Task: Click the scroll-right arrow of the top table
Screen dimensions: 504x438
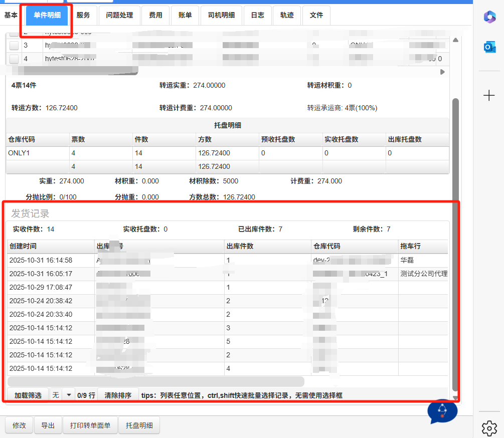Action: coord(442,72)
